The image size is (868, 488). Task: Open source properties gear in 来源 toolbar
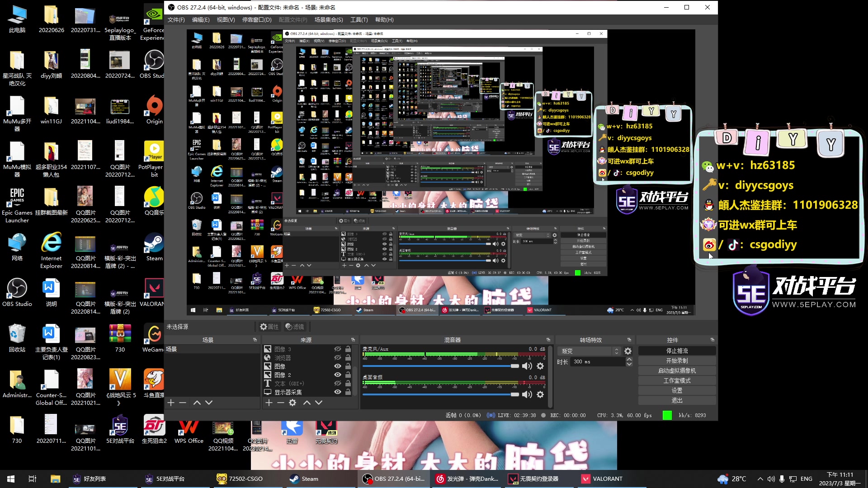pos(292,403)
